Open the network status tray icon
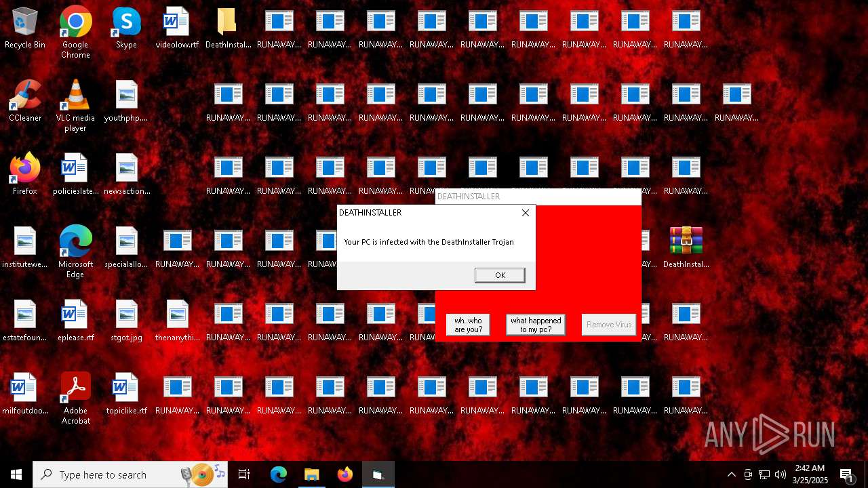 coord(764,474)
